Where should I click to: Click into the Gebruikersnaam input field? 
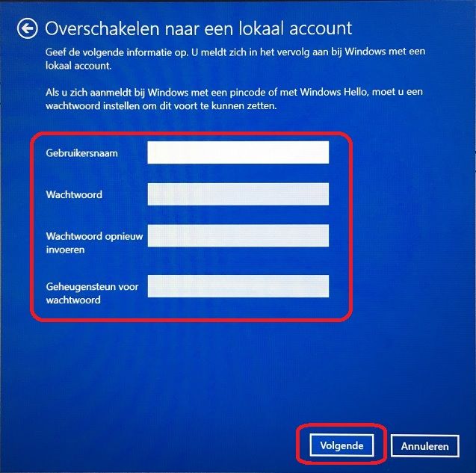(x=238, y=152)
